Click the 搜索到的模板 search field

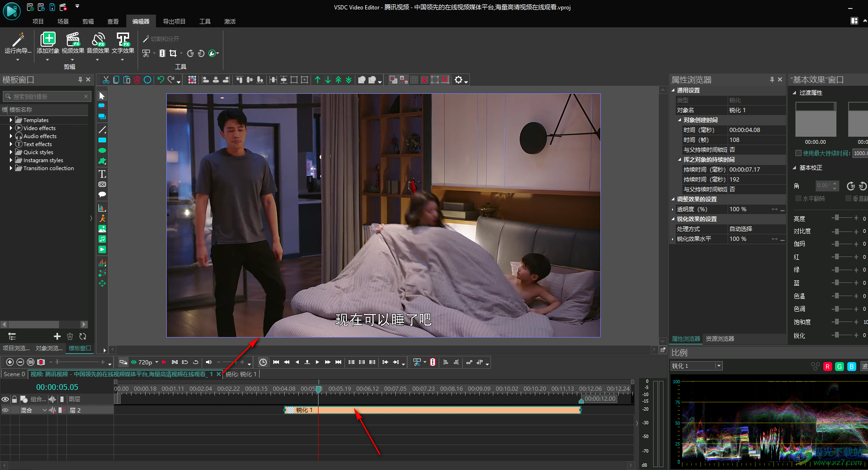[x=47, y=96]
